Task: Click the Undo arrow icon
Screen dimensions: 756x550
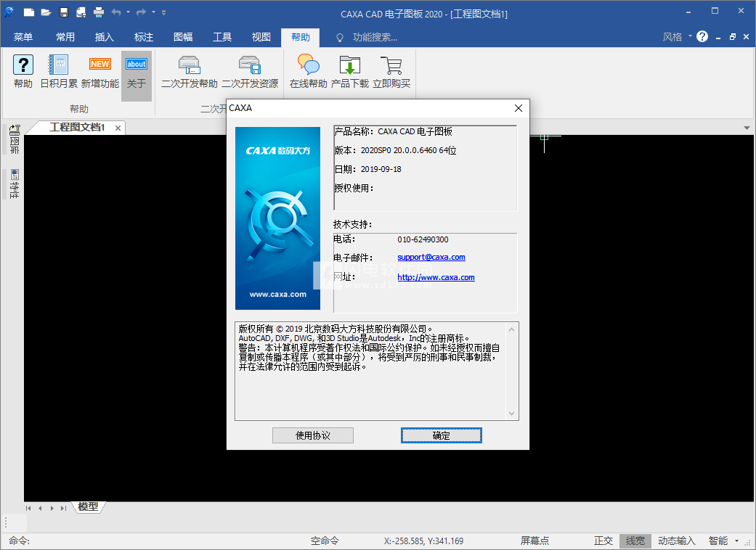Action: pos(116,12)
